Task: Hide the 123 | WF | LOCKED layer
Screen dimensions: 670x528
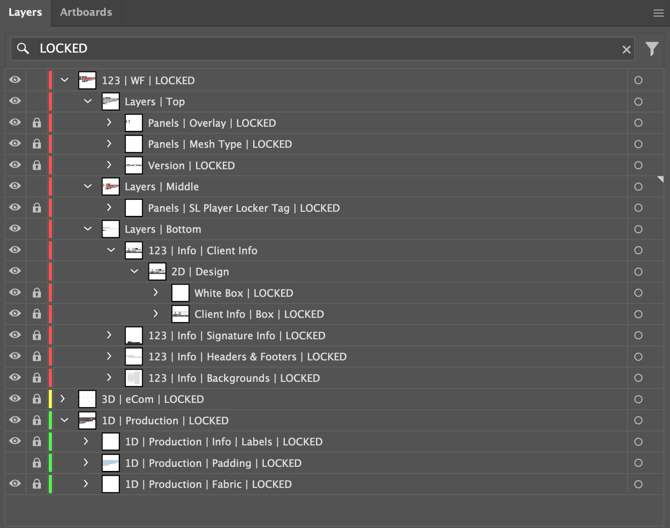Action: [15, 80]
